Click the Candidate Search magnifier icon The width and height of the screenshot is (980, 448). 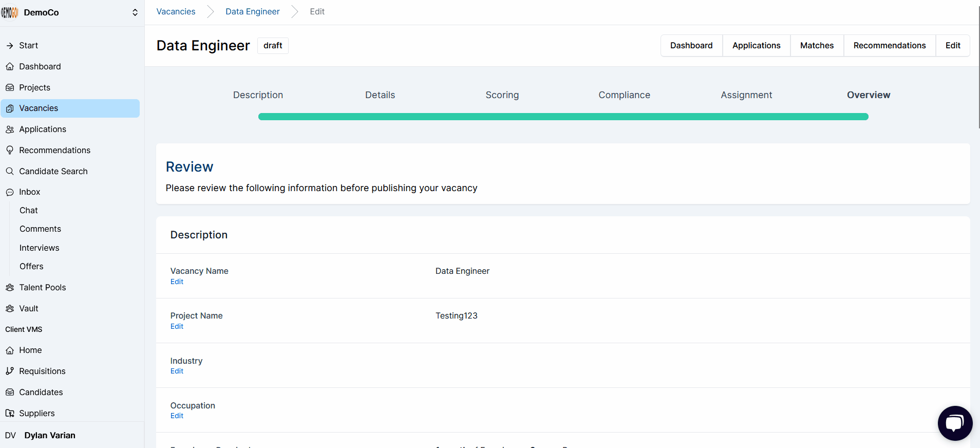click(10, 172)
